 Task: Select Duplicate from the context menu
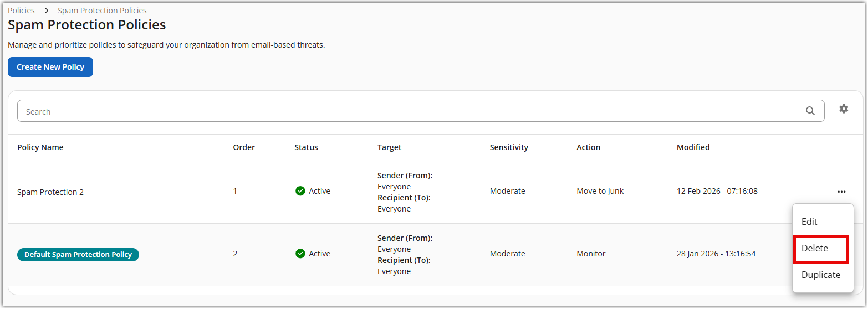(820, 275)
